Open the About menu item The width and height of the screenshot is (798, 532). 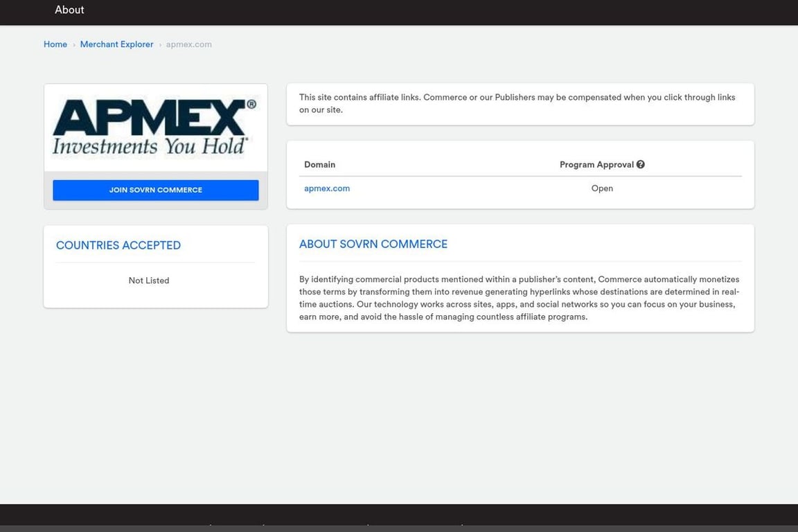pos(69,10)
